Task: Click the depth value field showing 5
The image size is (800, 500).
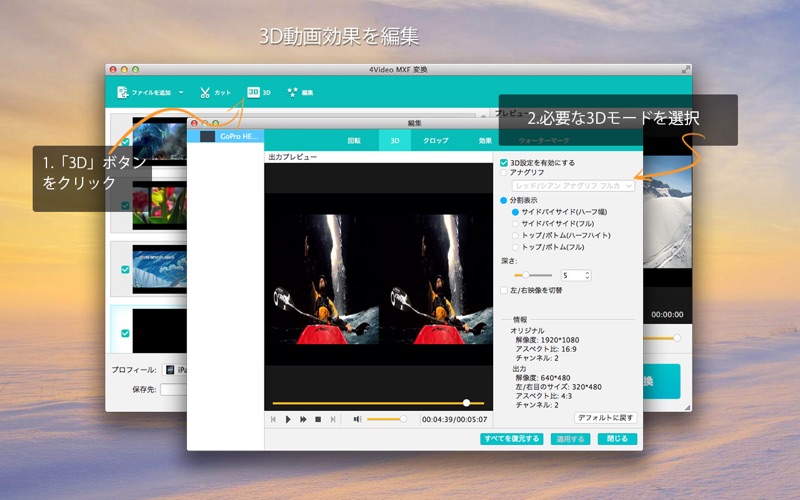Action: [572, 276]
